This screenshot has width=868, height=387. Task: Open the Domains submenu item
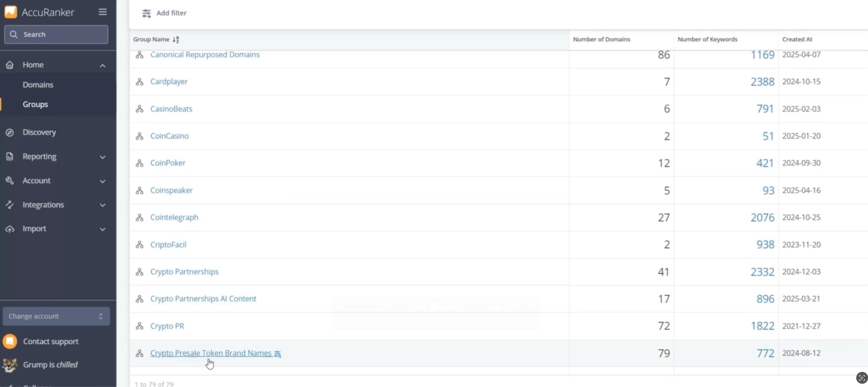38,85
